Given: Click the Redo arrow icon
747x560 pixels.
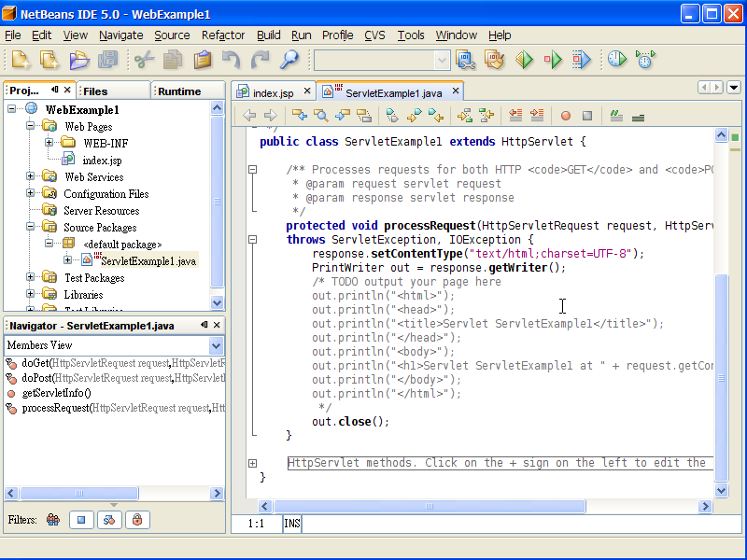Looking at the screenshot, I should coord(261,60).
